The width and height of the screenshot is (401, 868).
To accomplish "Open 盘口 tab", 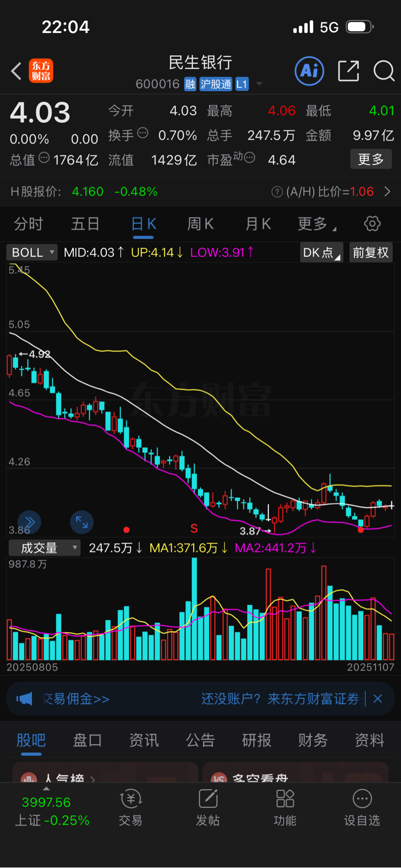I will pyautogui.click(x=87, y=740).
